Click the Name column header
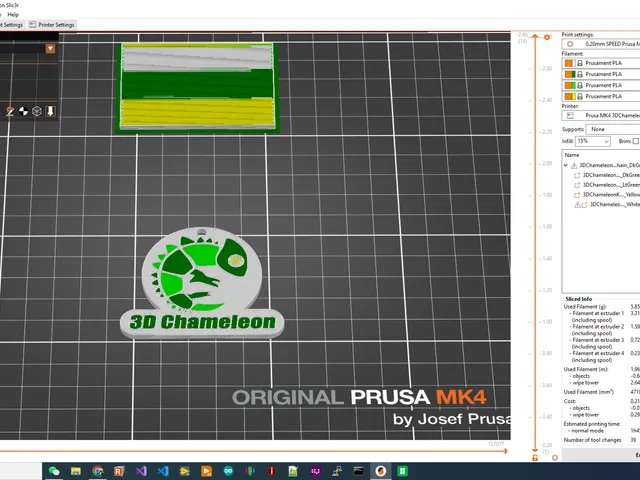 (571, 155)
